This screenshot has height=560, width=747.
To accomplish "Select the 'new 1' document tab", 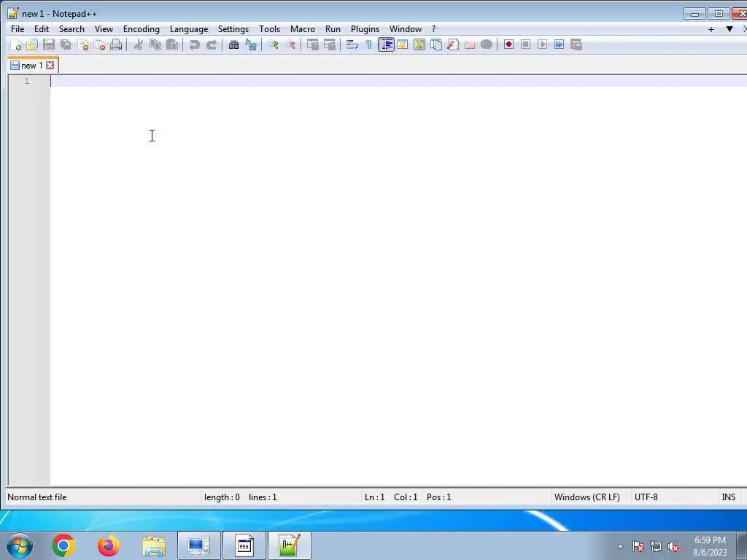I will (x=33, y=65).
